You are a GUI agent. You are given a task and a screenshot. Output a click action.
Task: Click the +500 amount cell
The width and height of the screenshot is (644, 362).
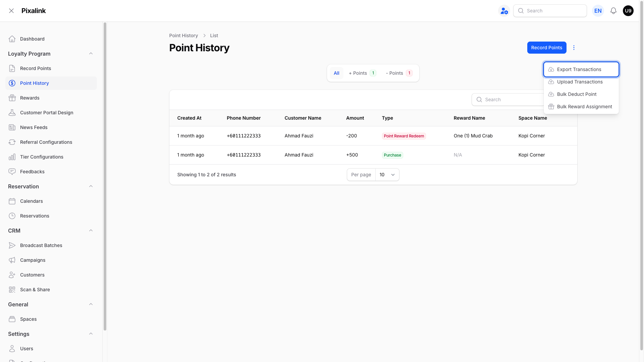[352, 155]
